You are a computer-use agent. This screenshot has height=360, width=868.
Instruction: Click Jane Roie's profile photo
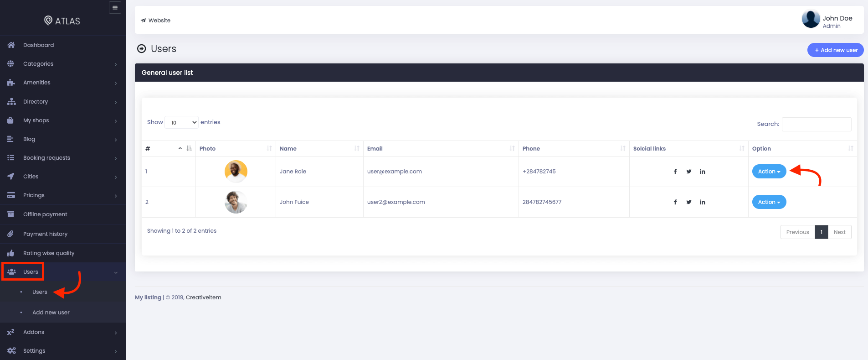[236, 172]
